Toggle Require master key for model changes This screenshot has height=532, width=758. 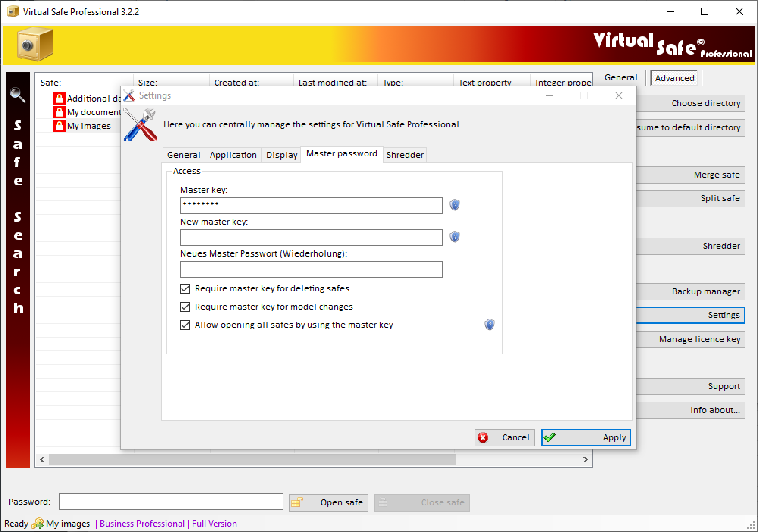[185, 307]
